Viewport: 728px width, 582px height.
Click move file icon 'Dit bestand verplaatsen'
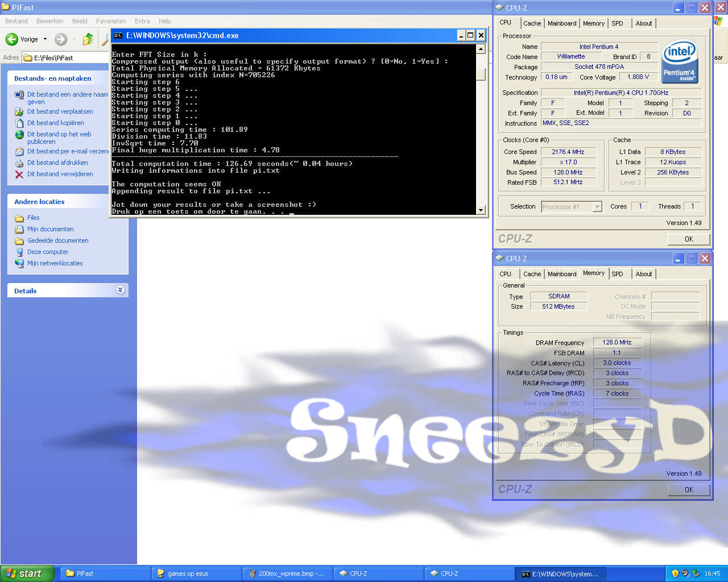tap(19, 112)
